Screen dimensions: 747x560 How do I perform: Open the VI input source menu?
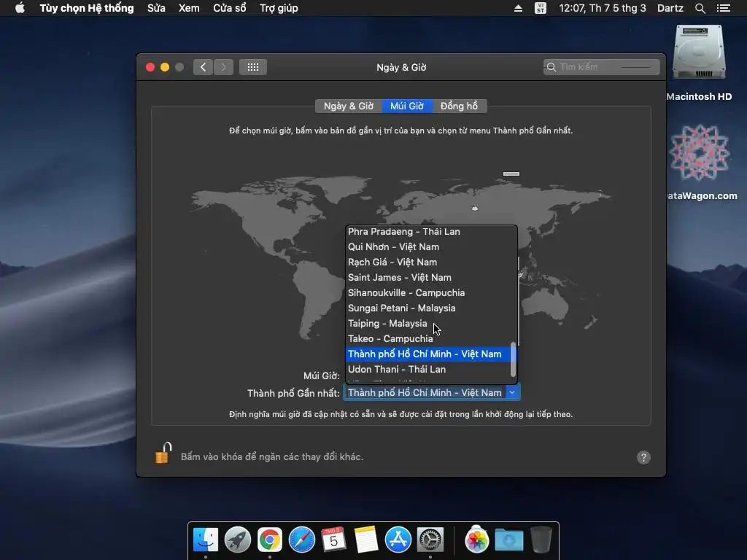pos(541,8)
